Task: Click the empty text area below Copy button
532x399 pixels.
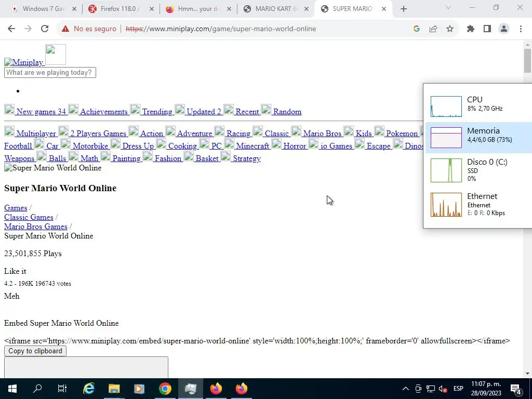Action: tap(86, 367)
